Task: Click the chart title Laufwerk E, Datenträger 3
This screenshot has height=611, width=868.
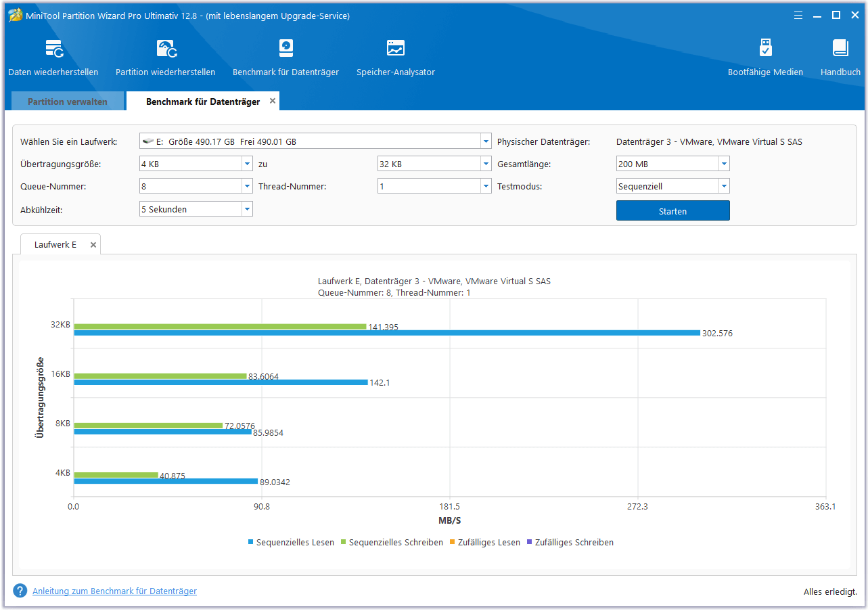Action: [434, 281]
